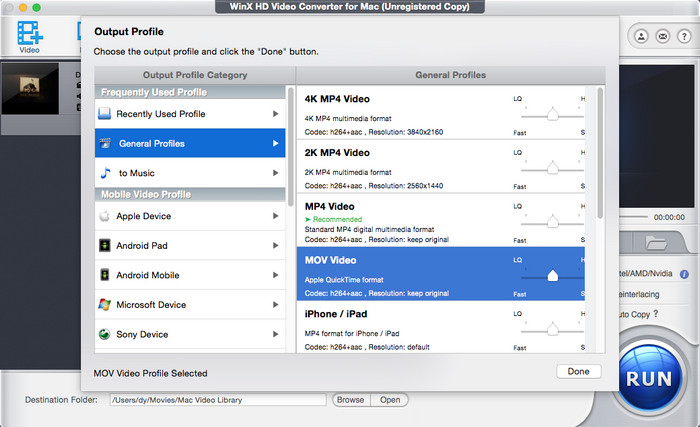Click the Output Profile Category header
Viewport: 700px width, 427px height.
[195, 75]
